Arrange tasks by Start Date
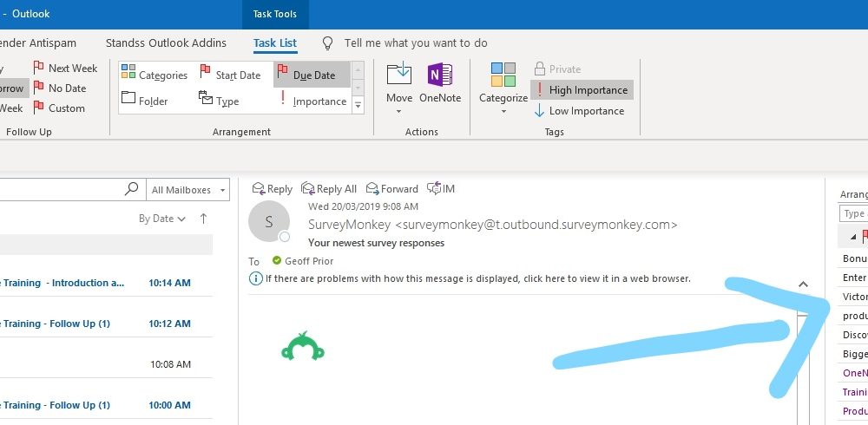This screenshot has height=425, width=868. [230, 74]
